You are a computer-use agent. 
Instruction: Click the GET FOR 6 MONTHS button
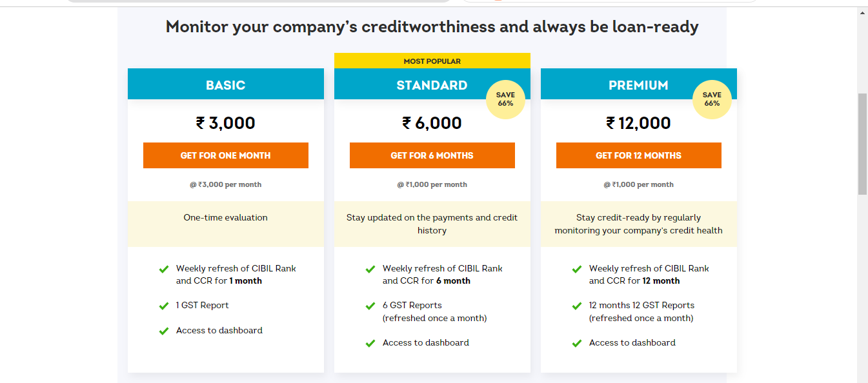pos(432,155)
